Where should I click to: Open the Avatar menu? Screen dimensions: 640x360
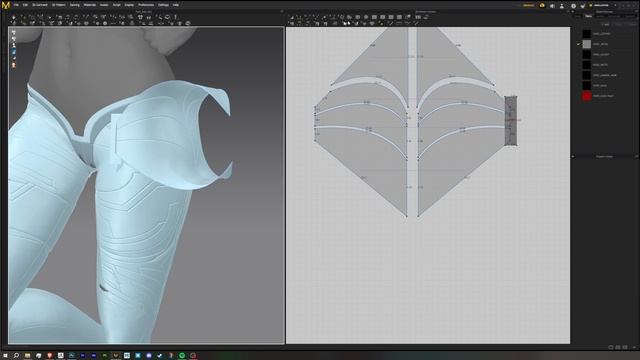click(x=104, y=5)
